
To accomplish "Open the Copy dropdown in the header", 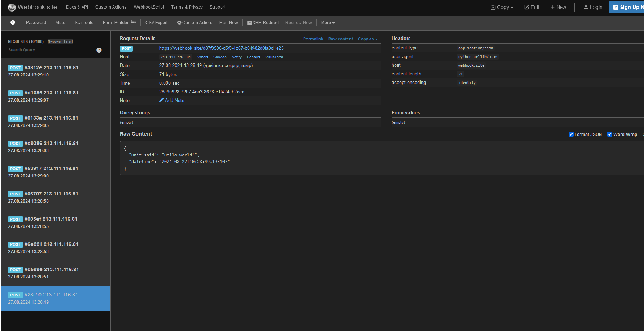I will point(502,7).
